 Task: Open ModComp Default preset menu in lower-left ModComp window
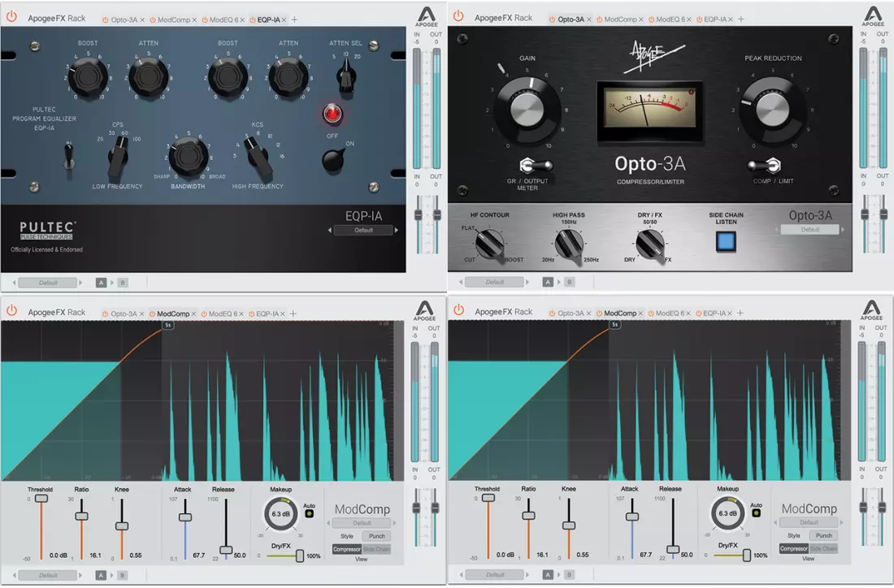pos(362,523)
